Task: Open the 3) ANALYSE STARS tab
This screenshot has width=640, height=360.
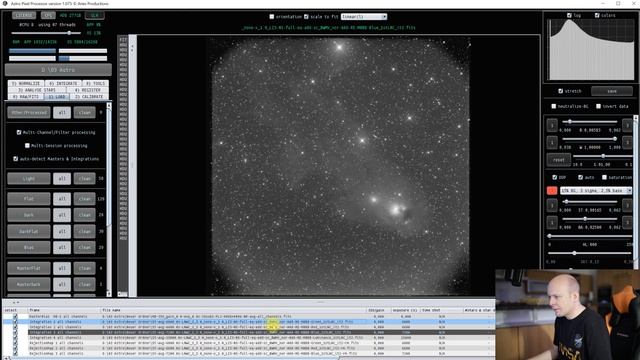Action: pos(37,90)
